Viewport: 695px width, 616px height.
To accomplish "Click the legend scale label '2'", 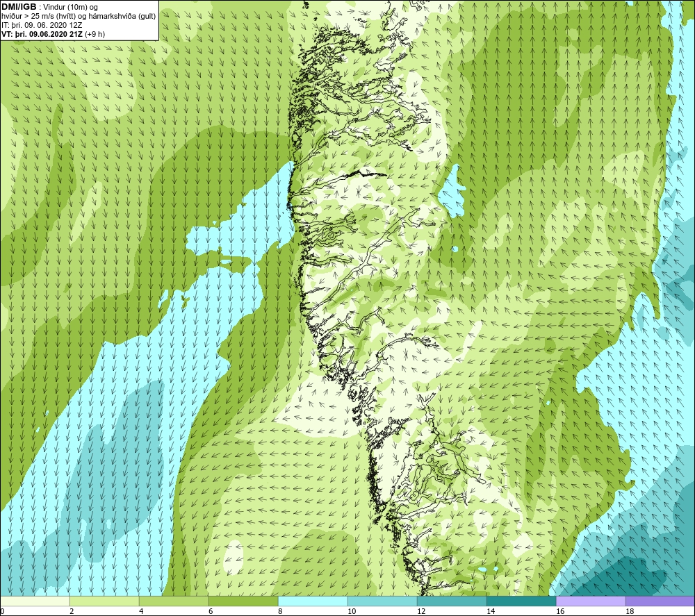I will click(72, 612).
